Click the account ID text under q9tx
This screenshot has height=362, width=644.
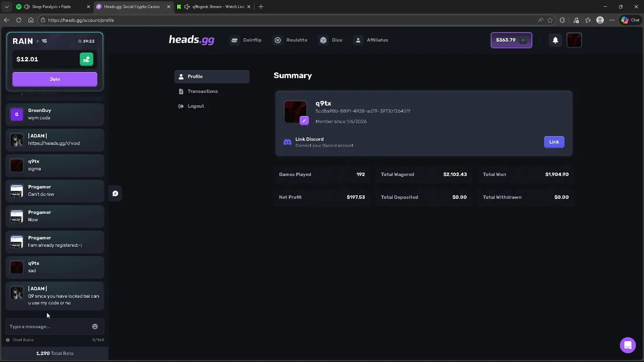point(363,111)
